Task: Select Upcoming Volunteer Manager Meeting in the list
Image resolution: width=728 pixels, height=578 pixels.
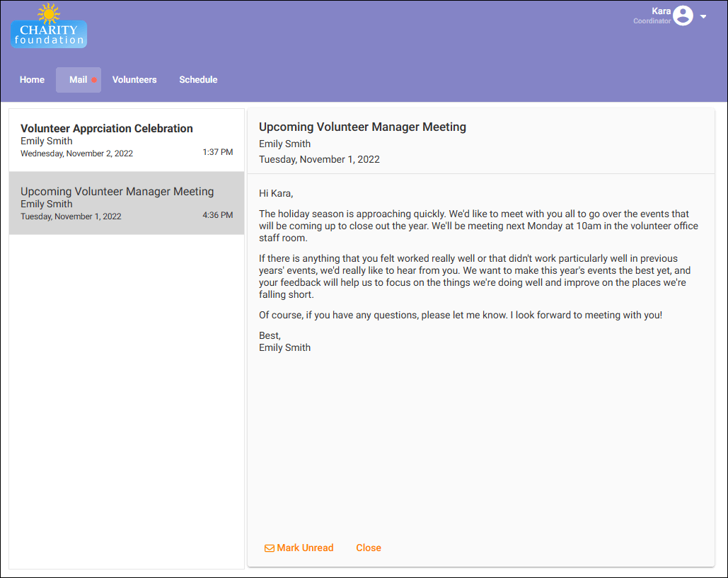Action: [x=117, y=192]
